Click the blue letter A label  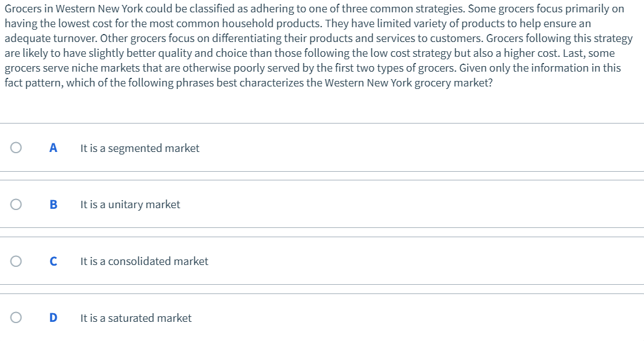[x=53, y=148]
